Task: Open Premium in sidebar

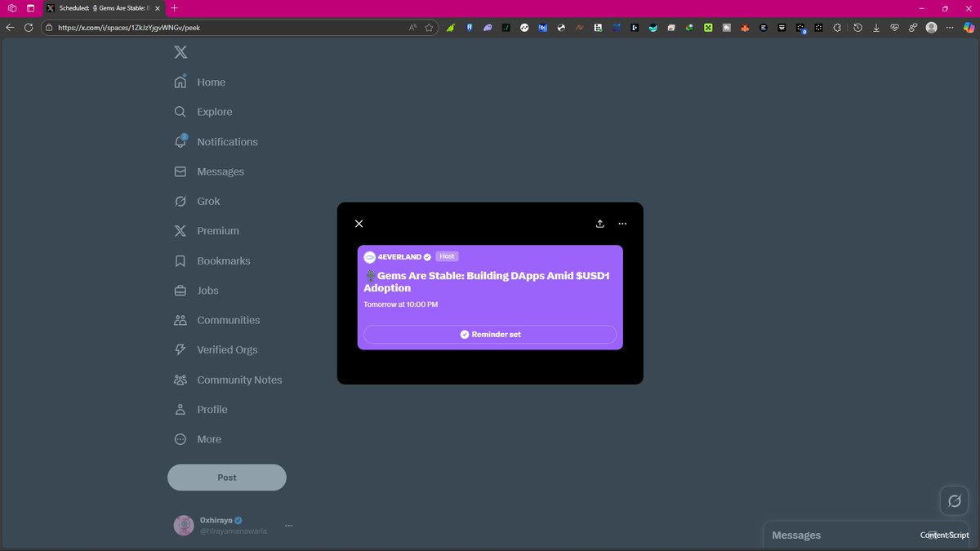Action: pos(207,231)
